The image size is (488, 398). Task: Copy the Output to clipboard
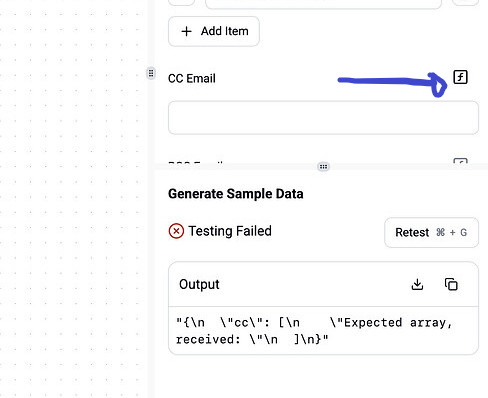(451, 284)
